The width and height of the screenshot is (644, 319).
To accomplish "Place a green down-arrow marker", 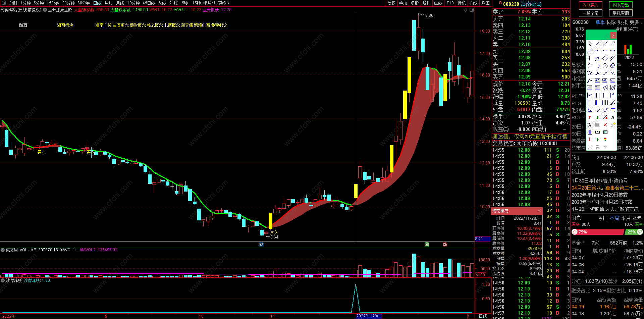I will click(x=597, y=117).
